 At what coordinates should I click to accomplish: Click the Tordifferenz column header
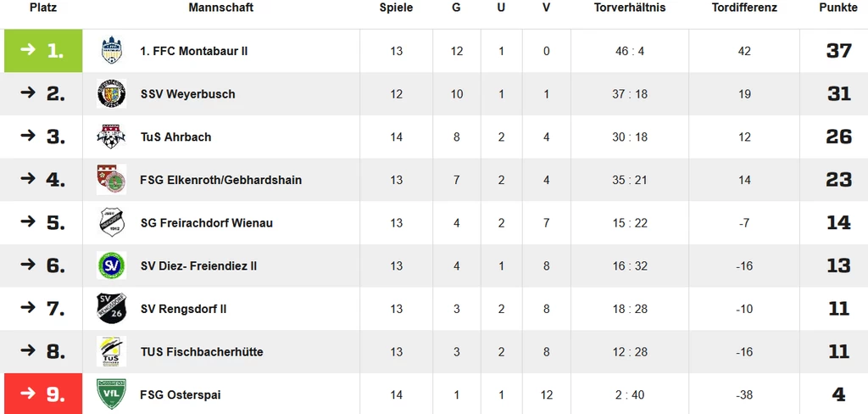pyautogui.click(x=744, y=8)
